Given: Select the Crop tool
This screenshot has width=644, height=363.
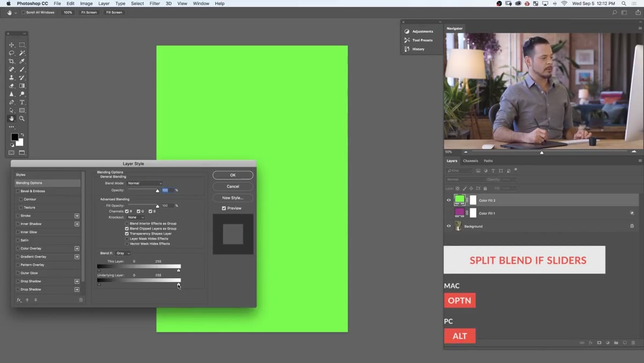Looking at the screenshot, I should [11, 61].
